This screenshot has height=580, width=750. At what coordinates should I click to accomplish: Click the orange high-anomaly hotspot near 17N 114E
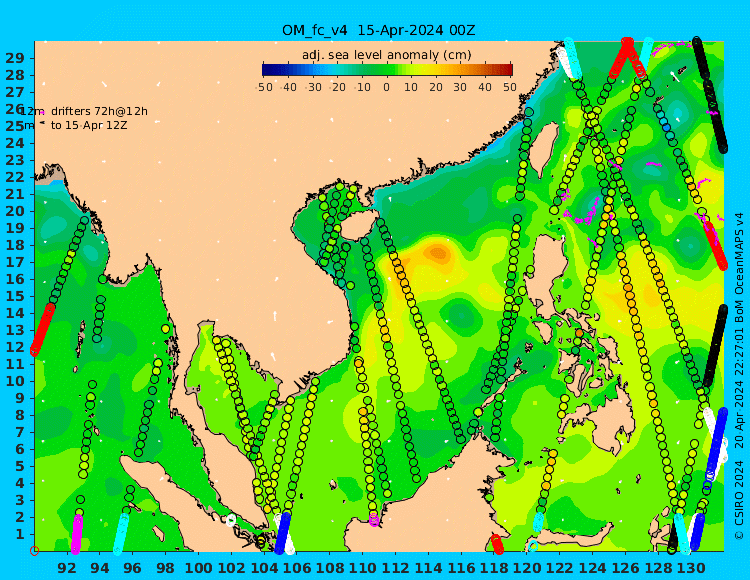(x=437, y=253)
